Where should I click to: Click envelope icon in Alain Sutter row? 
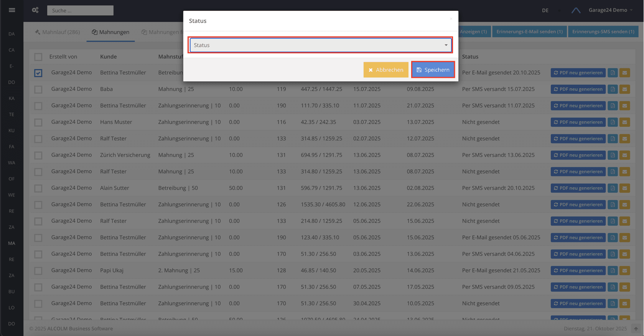tap(624, 188)
